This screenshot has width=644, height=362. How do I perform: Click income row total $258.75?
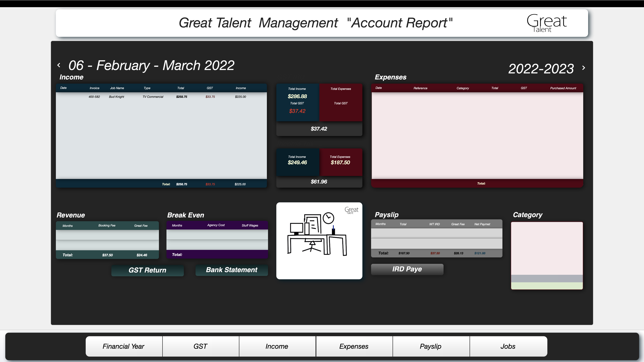click(x=181, y=97)
